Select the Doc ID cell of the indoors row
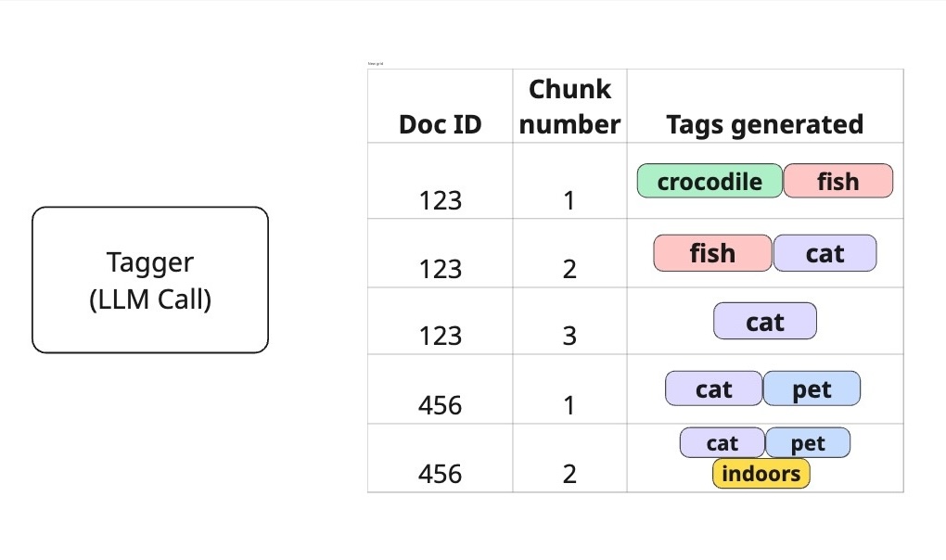 point(441,474)
